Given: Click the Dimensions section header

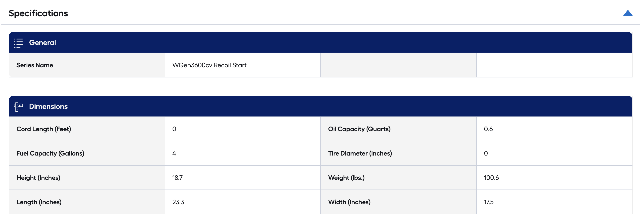Looking at the screenshot, I should click(48, 107).
